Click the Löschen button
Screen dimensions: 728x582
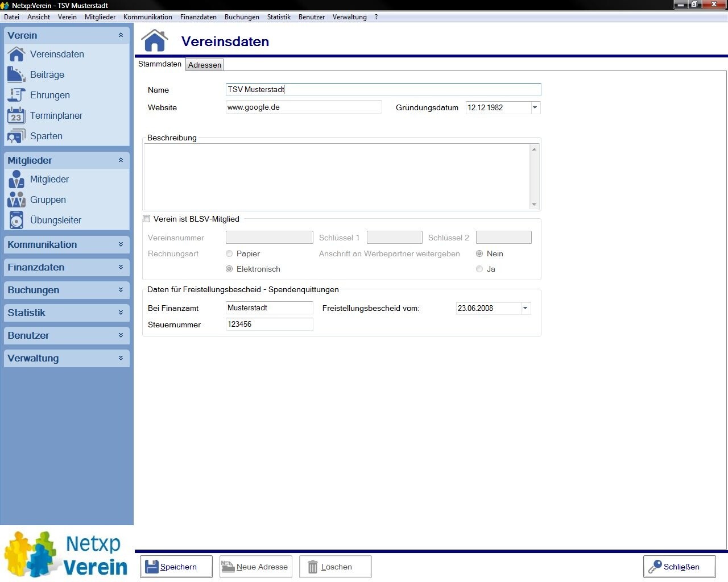(x=336, y=567)
